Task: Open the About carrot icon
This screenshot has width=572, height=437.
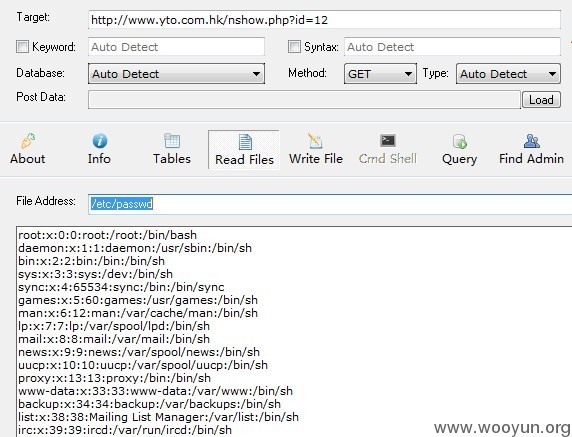Action: tap(28, 141)
